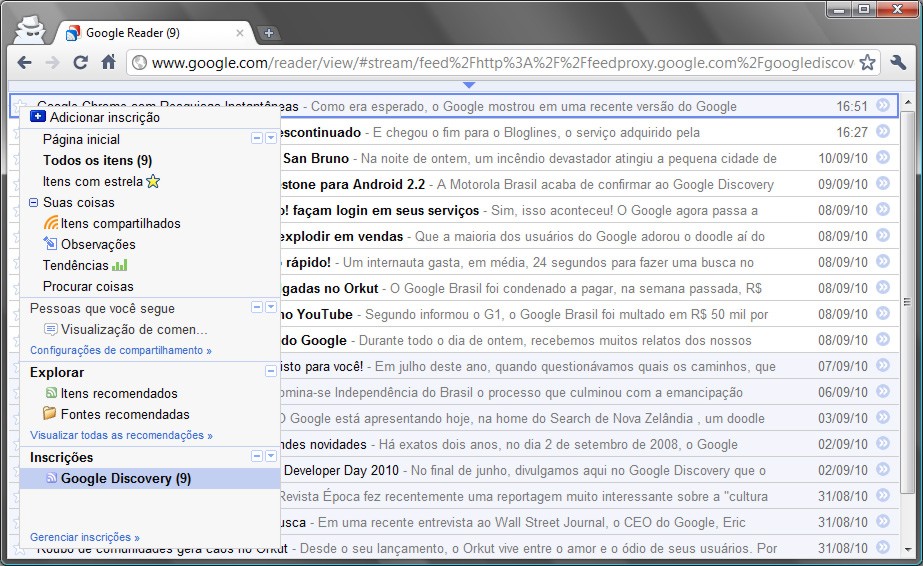Reload the page with the refresh icon

(x=80, y=62)
